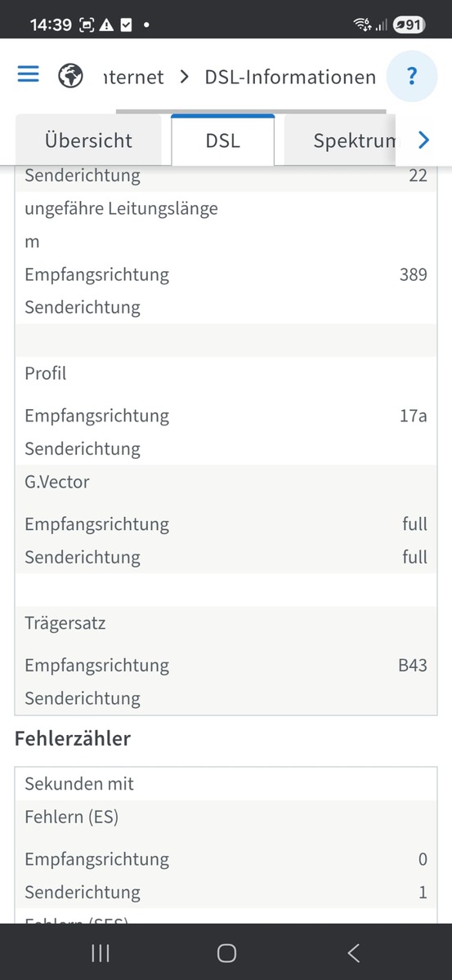Image resolution: width=452 pixels, height=980 pixels.
Task: Select the DSL tab
Action: pos(223,140)
